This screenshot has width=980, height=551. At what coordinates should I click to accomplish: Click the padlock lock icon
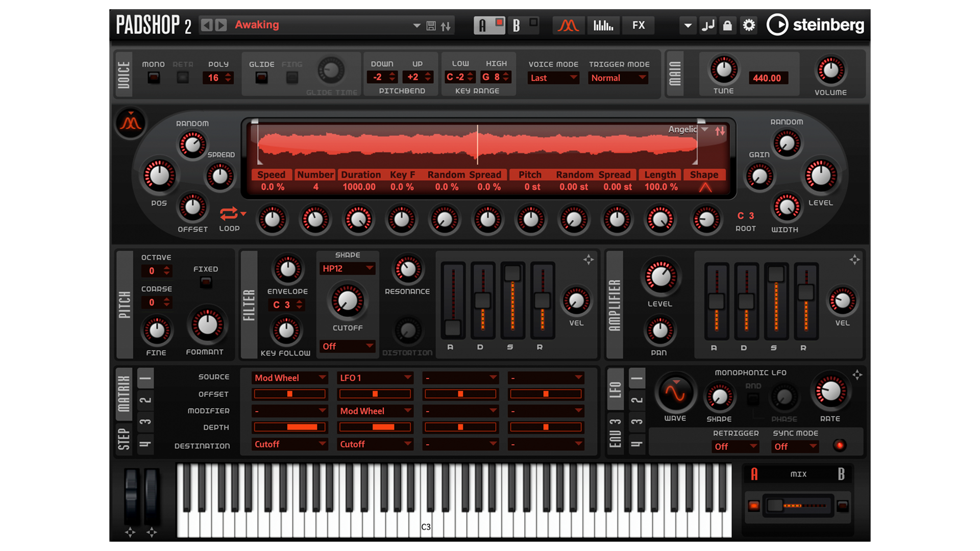[x=727, y=25]
